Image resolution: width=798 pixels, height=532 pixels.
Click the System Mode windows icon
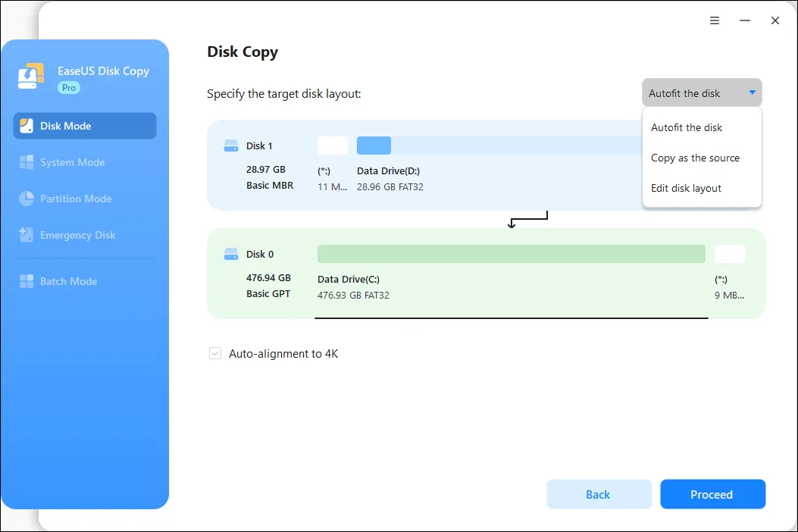(27, 162)
